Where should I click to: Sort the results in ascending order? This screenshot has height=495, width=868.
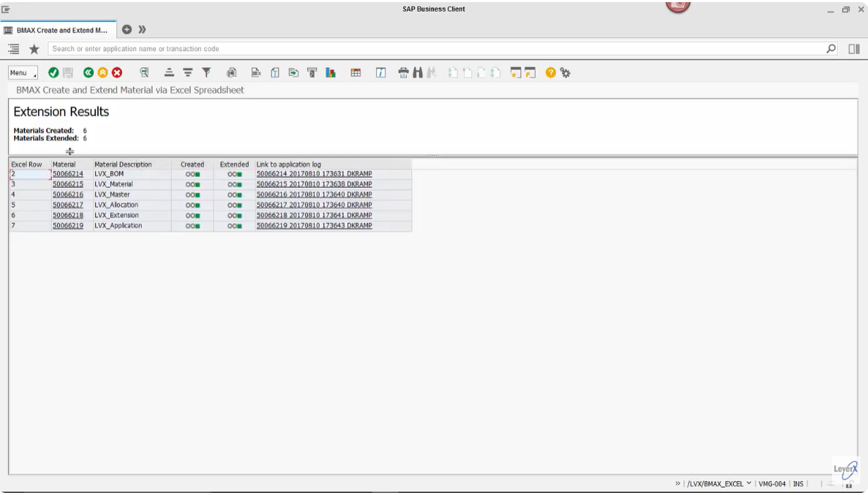point(169,72)
